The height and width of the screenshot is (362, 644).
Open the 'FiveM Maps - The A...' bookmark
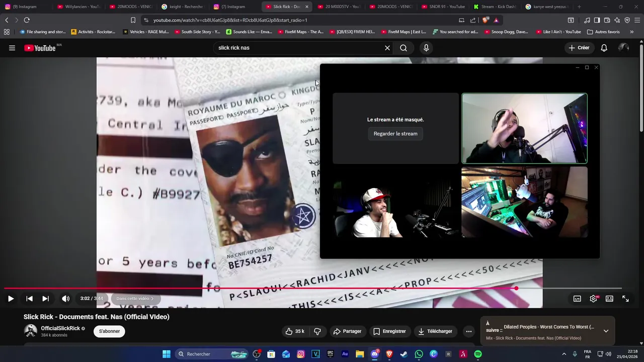(300, 32)
